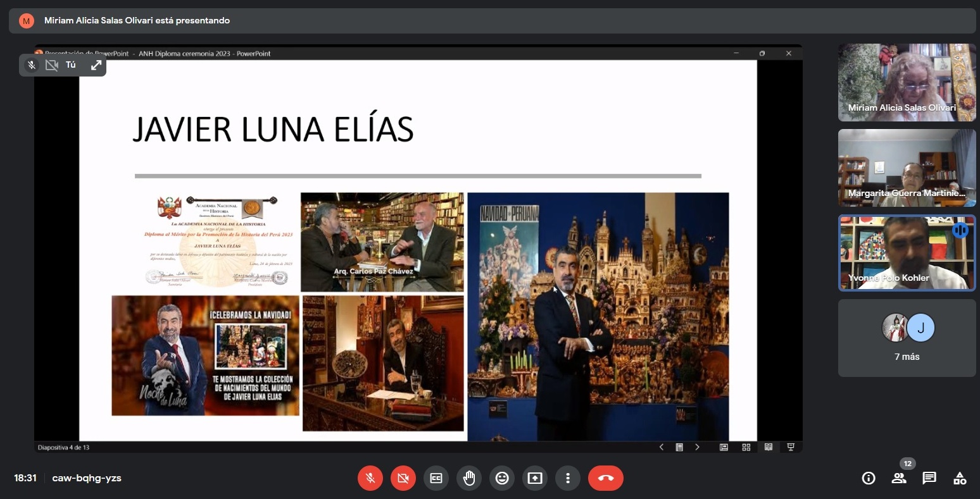Open more options three-dot menu
This screenshot has height=499, width=980.
[568, 478]
